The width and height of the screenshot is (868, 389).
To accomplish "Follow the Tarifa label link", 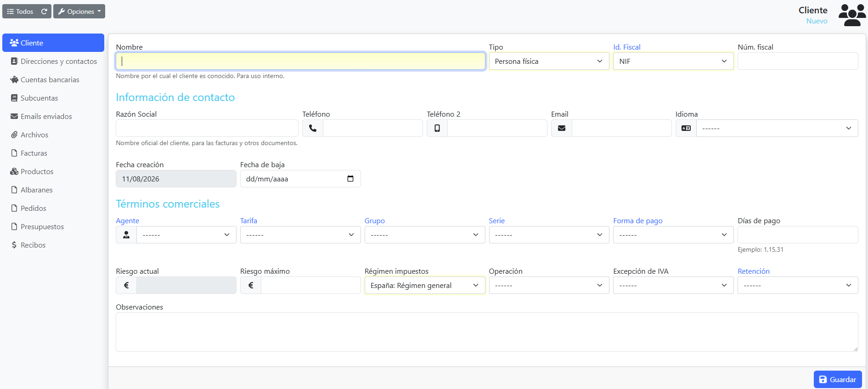I will tap(248, 221).
